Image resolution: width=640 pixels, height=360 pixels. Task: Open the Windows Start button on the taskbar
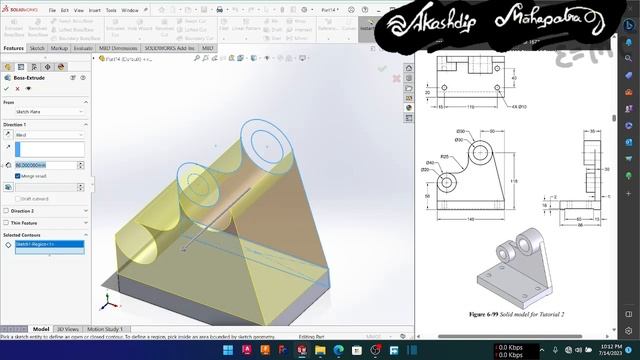[228, 350]
